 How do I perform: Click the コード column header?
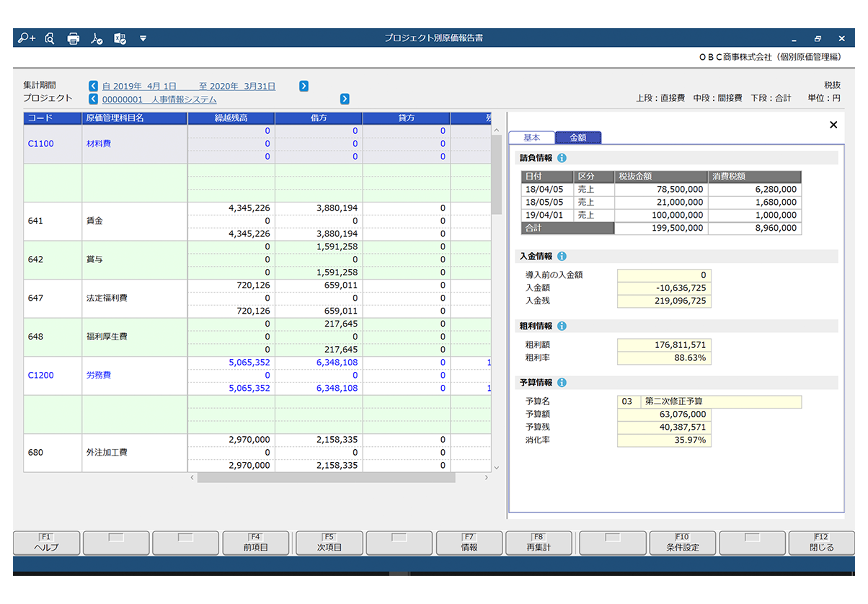point(53,118)
